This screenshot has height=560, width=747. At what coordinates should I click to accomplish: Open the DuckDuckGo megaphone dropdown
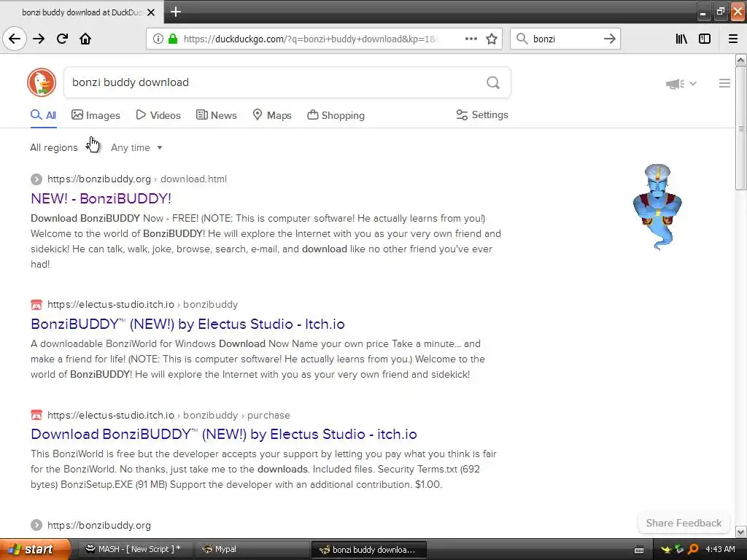pyautogui.click(x=681, y=84)
